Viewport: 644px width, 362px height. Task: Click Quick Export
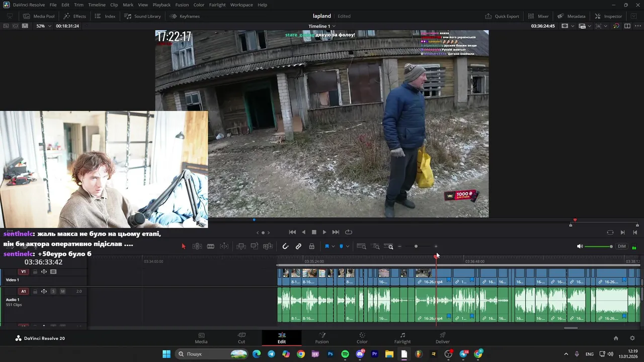(502, 16)
